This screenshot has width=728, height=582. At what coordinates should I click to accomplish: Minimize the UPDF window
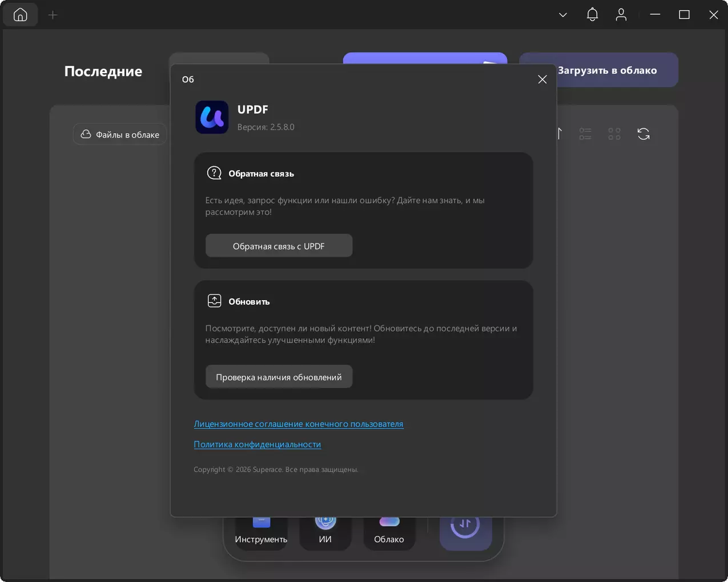click(655, 15)
